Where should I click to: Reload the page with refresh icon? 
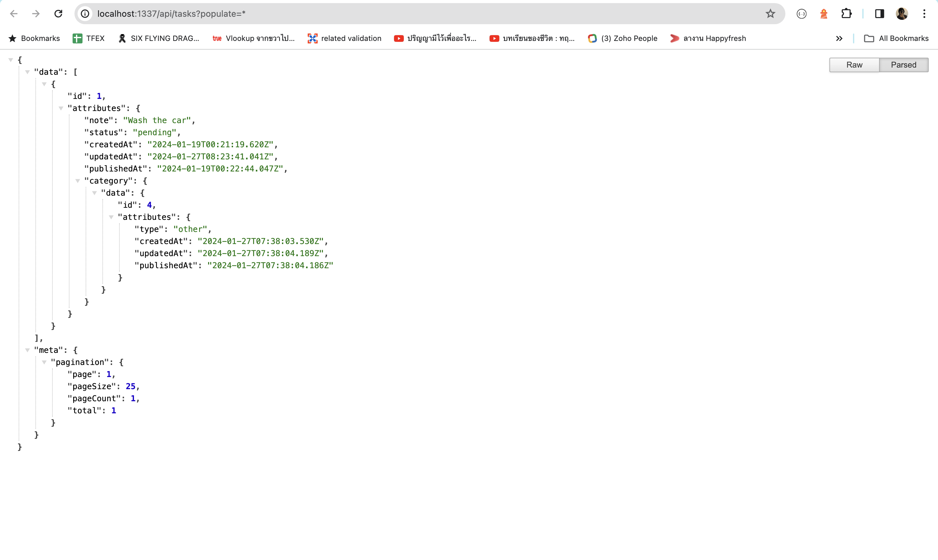click(x=58, y=14)
